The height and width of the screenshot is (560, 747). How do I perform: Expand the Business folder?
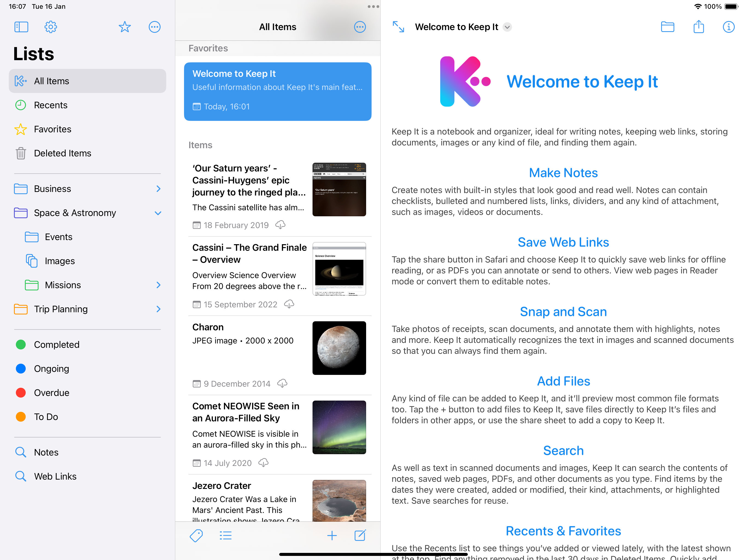(x=158, y=188)
